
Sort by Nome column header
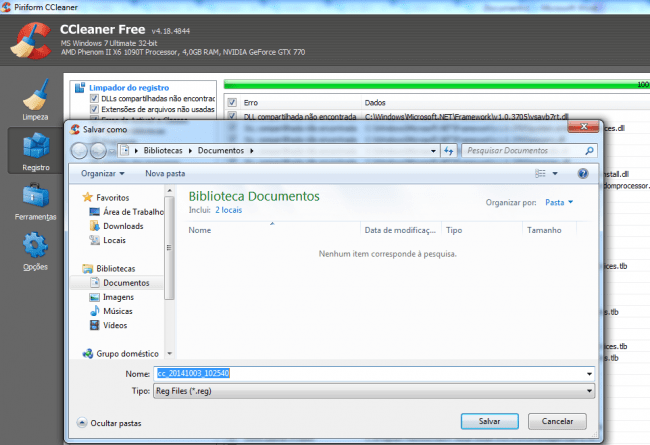point(273,230)
